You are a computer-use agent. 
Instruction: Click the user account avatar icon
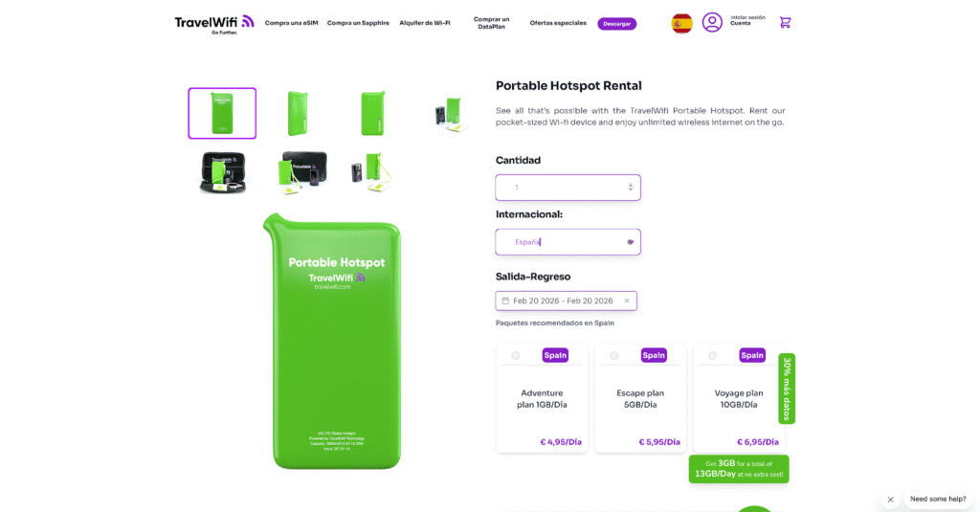pos(712,23)
